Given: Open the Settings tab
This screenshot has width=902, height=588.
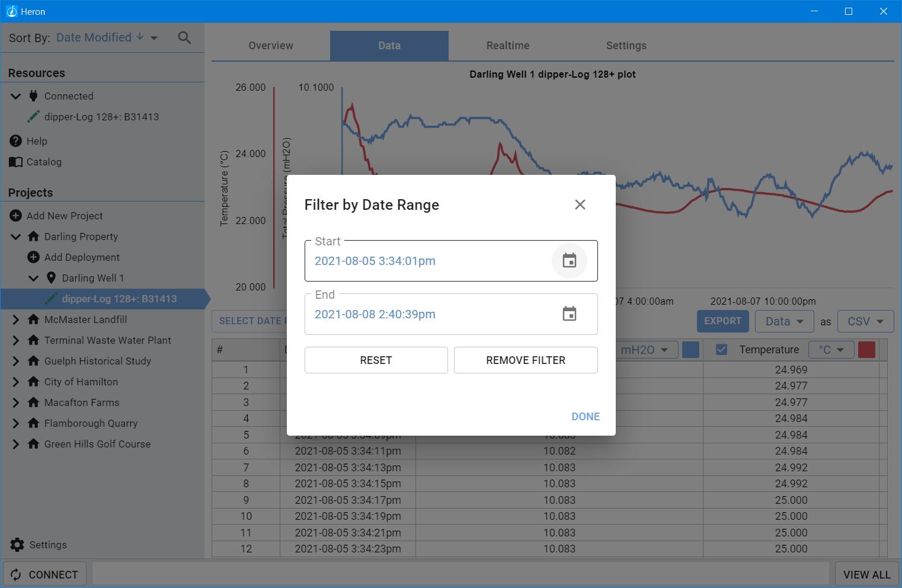Looking at the screenshot, I should tap(626, 46).
